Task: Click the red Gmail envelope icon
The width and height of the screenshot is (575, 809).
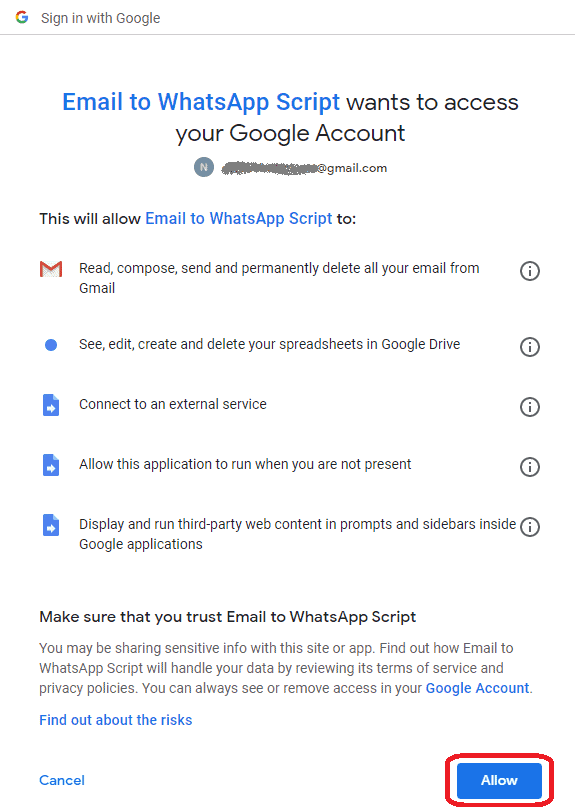Action: [51, 269]
